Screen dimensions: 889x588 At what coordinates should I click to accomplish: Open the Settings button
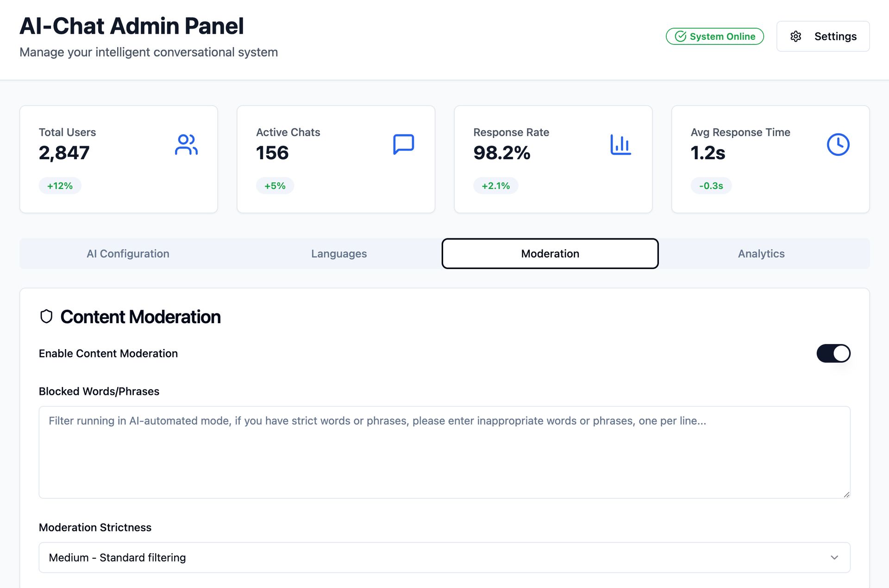click(823, 36)
